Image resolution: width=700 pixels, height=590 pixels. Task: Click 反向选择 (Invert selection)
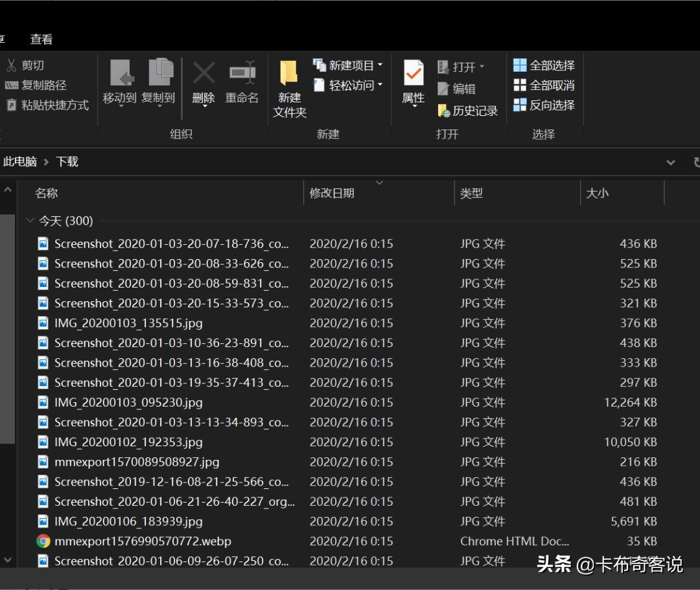(544, 105)
